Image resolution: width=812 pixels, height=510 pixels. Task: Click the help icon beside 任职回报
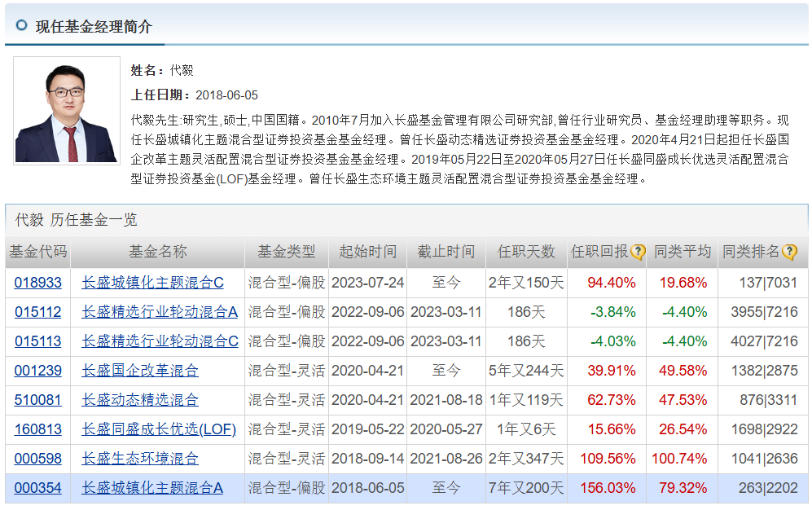coord(638,253)
